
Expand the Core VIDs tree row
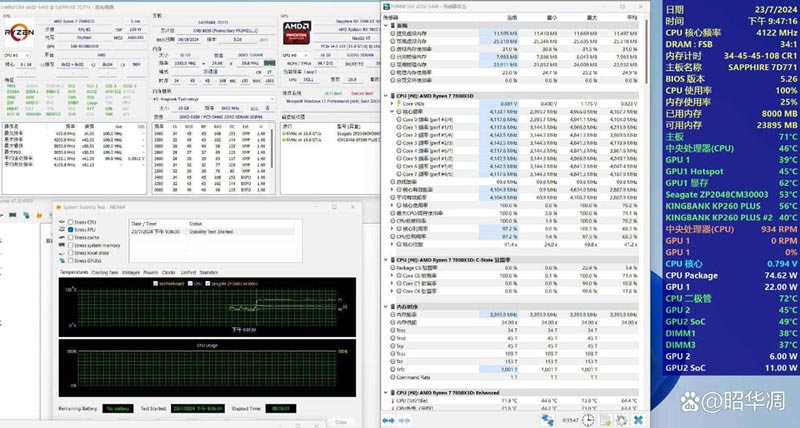click(392, 102)
